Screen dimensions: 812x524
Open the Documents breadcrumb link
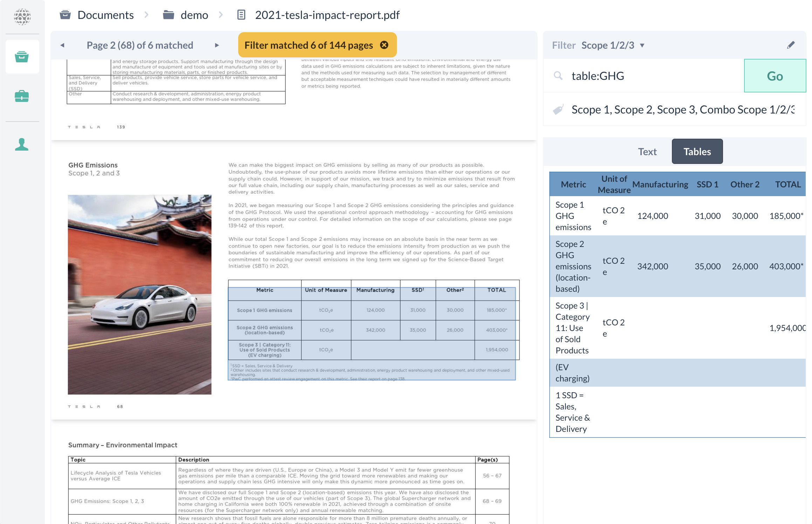(105, 15)
